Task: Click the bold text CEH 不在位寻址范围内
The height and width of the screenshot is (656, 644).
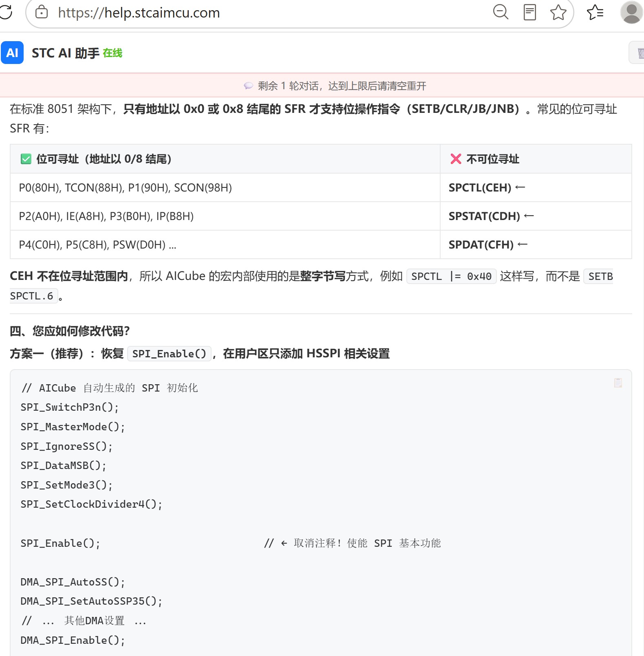Action: tap(69, 276)
